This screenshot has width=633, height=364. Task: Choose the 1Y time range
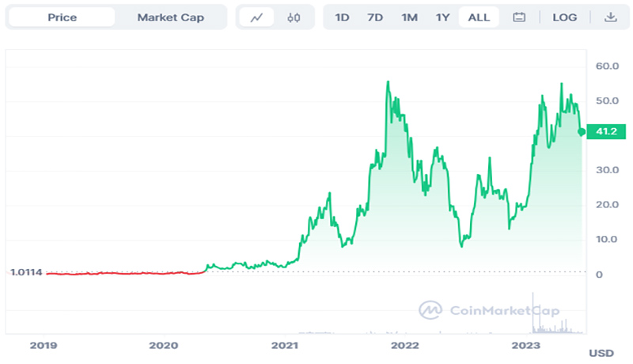point(443,17)
